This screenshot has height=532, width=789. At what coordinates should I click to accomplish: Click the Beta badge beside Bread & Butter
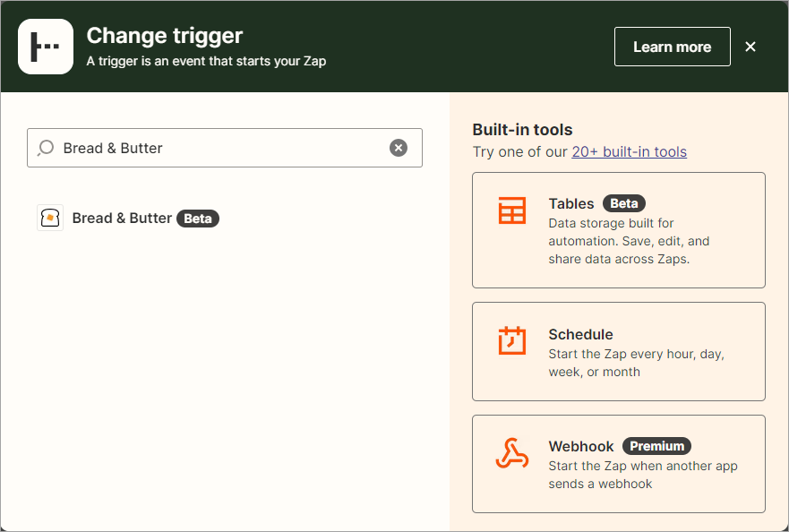click(x=198, y=219)
